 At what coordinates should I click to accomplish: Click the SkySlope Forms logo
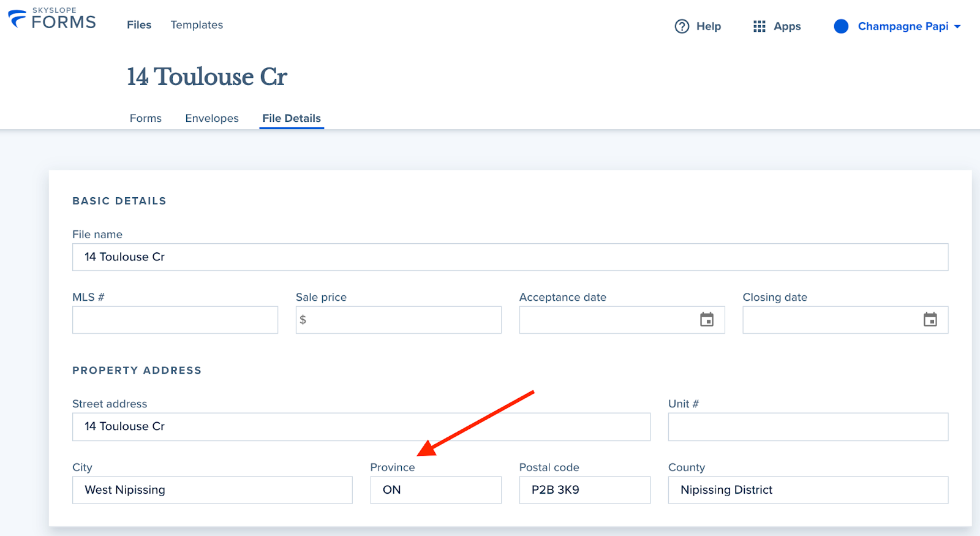click(52, 18)
